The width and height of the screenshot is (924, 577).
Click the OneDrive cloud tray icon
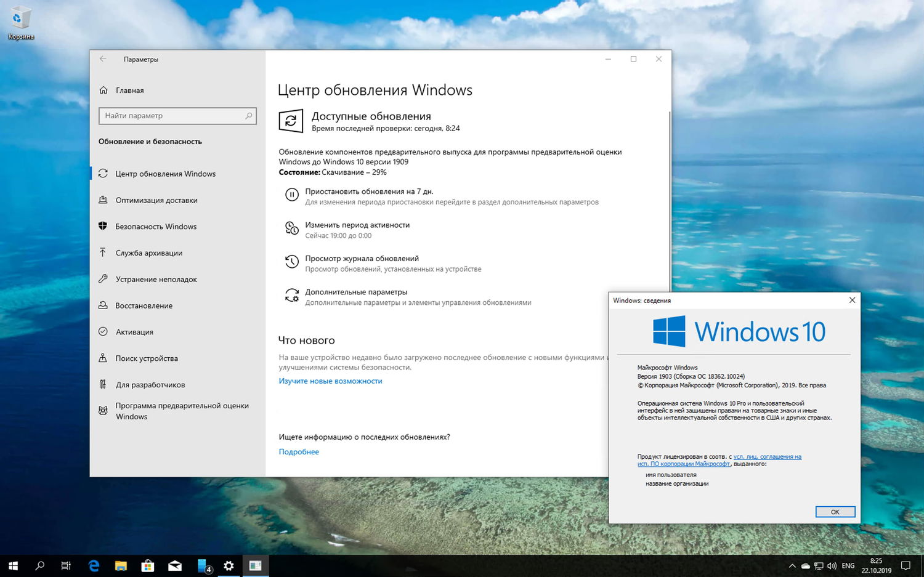[805, 566]
